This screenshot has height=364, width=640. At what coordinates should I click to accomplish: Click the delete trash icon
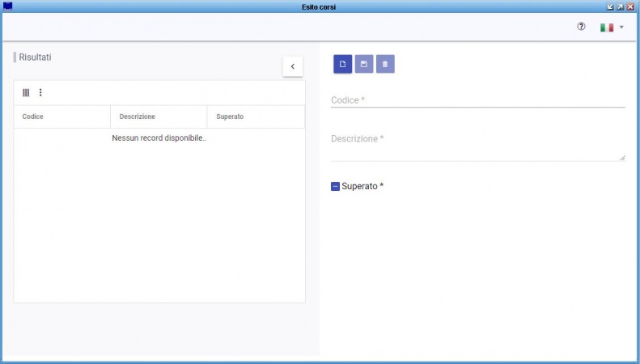coord(385,64)
